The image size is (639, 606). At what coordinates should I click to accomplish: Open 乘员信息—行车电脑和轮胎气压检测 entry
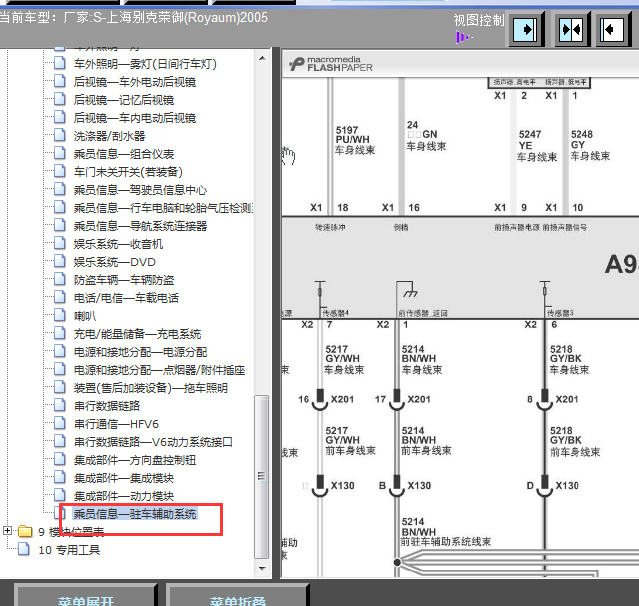tap(163, 208)
